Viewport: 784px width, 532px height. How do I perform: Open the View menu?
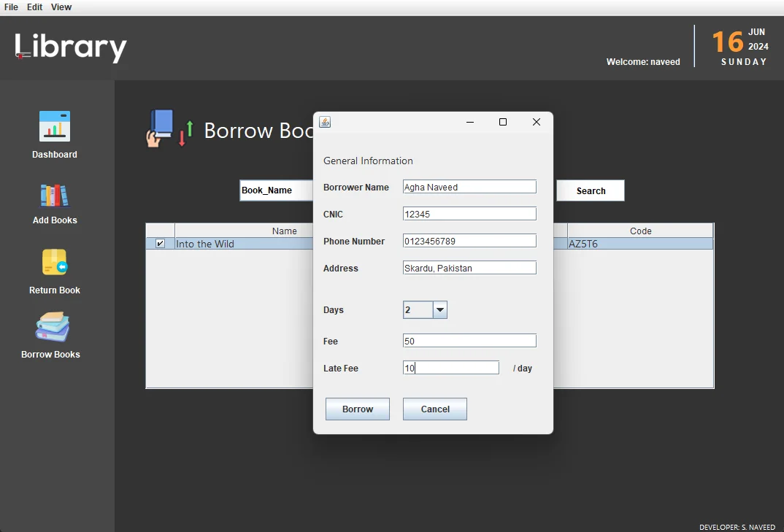(61, 7)
